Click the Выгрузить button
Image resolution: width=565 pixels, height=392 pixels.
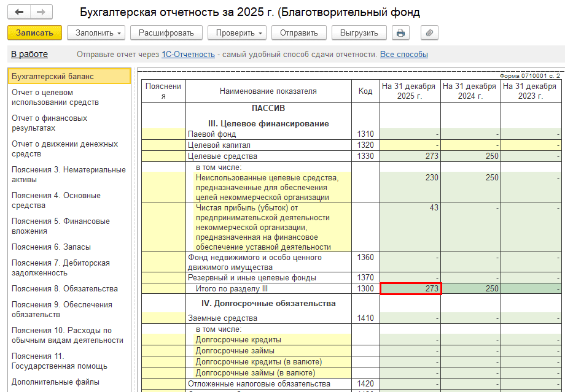pyautogui.click(x=359, y=33)
